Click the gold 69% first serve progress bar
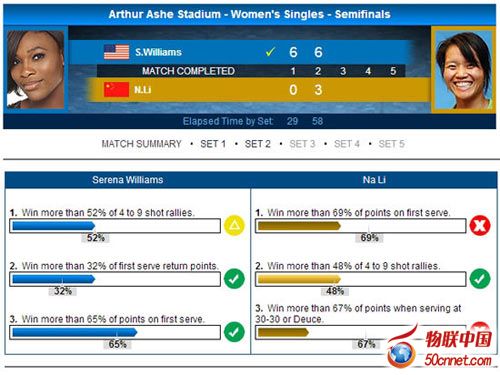 pos(361,226)
